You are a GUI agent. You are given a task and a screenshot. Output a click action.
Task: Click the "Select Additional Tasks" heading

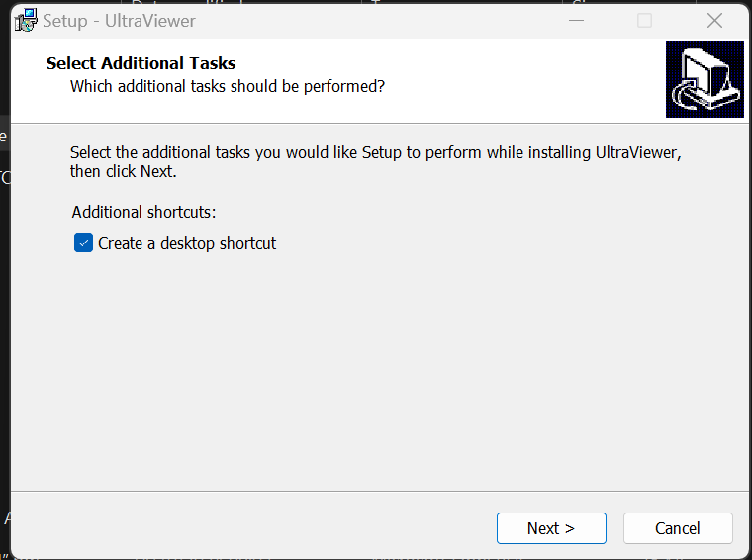point(141,63)
